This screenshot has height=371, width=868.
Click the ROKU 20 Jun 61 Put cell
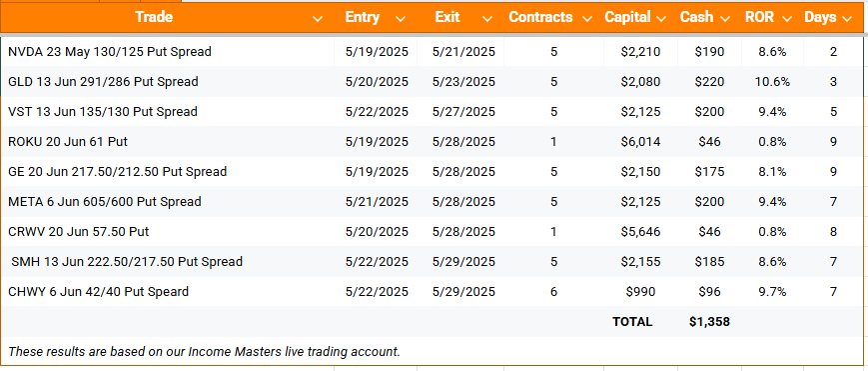coord(168,142)
